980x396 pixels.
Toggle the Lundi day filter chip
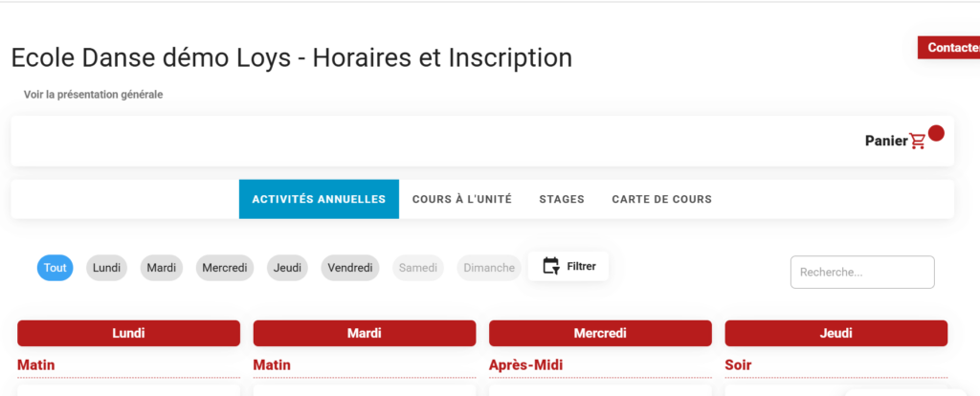click(x=106, y=268)
